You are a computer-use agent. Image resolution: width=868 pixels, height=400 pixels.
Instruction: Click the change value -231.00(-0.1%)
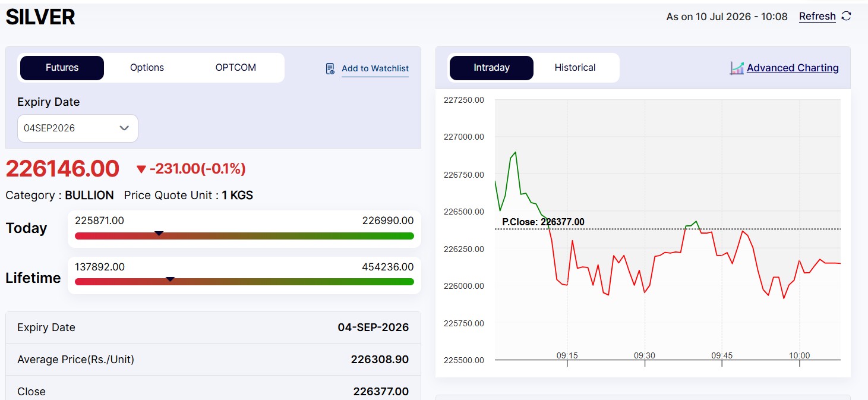(x=198, y=169)
